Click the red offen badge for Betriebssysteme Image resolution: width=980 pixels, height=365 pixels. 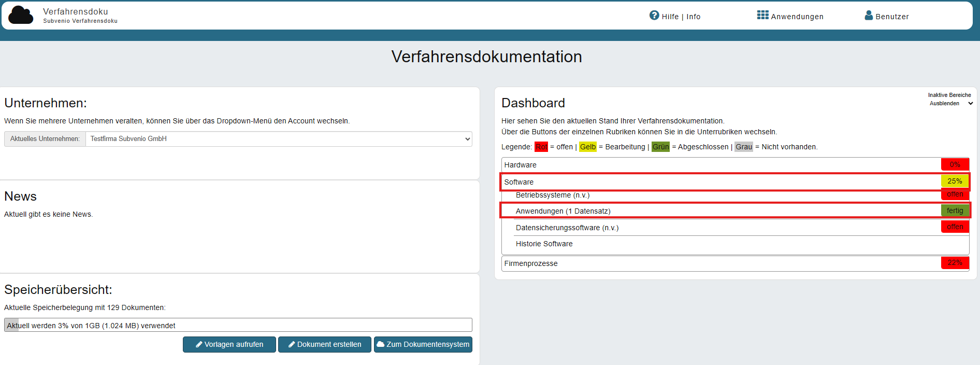(955, 194)
